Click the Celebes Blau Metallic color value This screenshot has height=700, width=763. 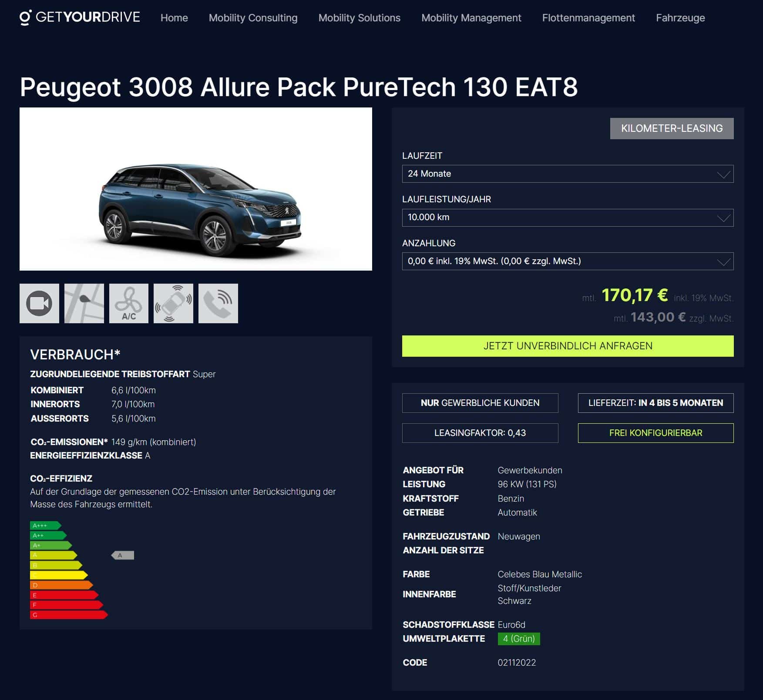coord(540,574)
